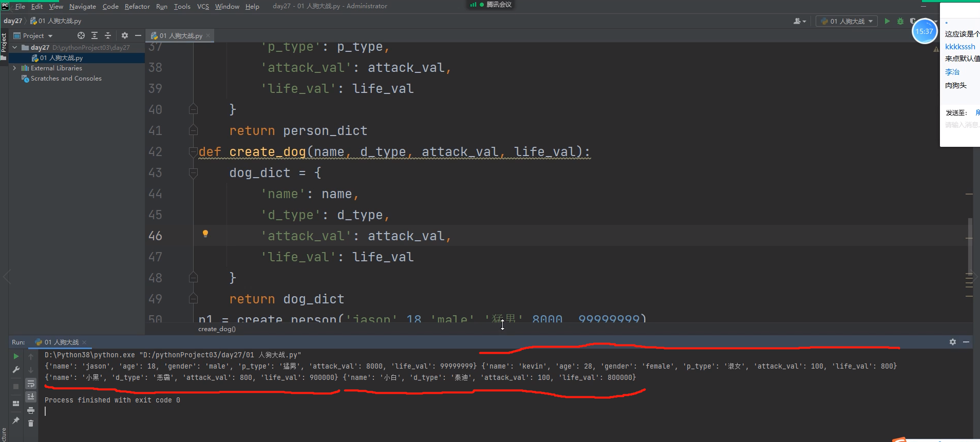Image resolution: width=980 pixels, height=442 pixels.
Task: Close the 01 人狗大战 run tab
Action: 84,342
